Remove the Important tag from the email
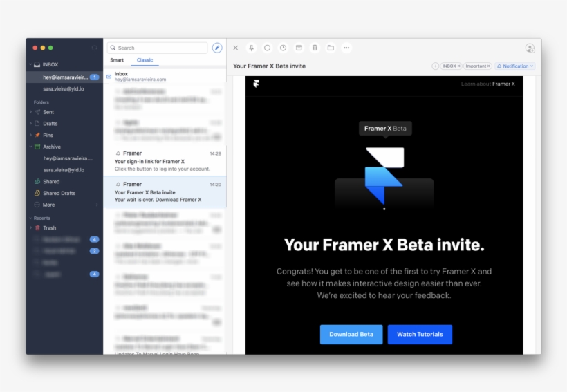 (489, 66)
